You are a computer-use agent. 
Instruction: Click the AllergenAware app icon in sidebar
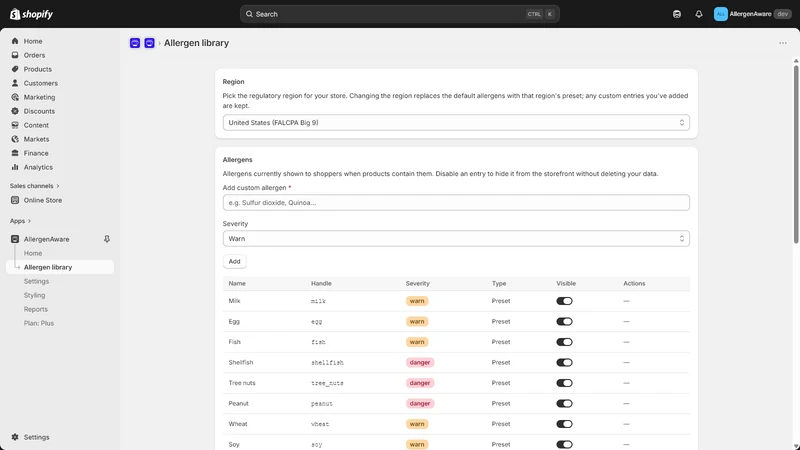15,239
